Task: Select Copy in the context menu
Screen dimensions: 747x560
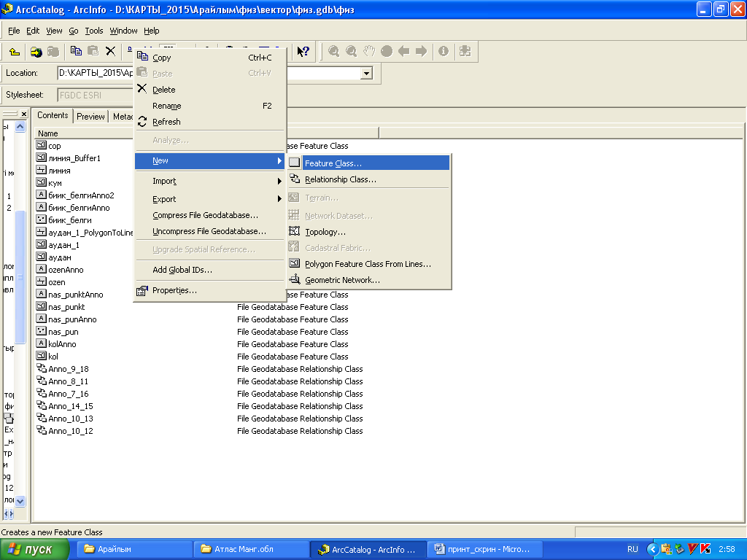Action: point(209,58)
